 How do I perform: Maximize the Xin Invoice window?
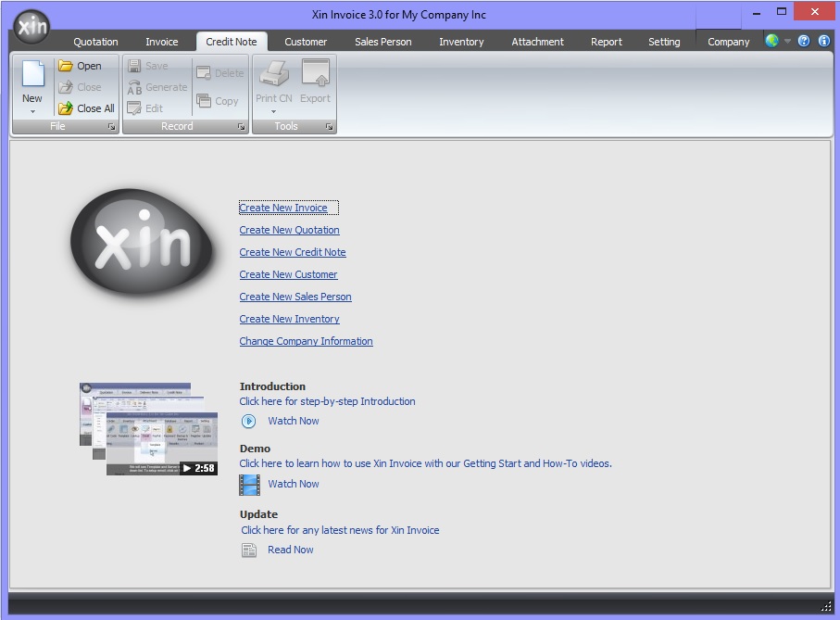(x=782, y=12)
